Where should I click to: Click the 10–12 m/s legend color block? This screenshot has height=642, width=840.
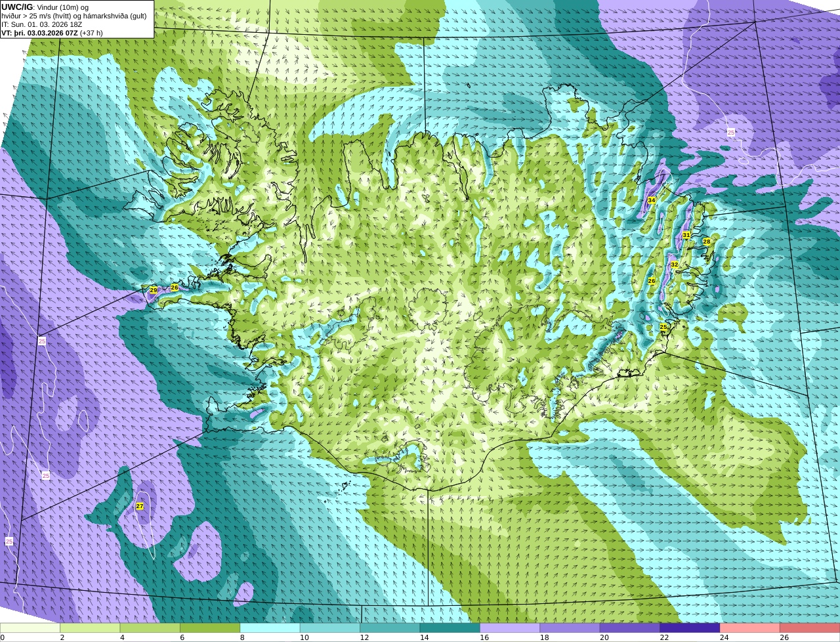[330, 628]
